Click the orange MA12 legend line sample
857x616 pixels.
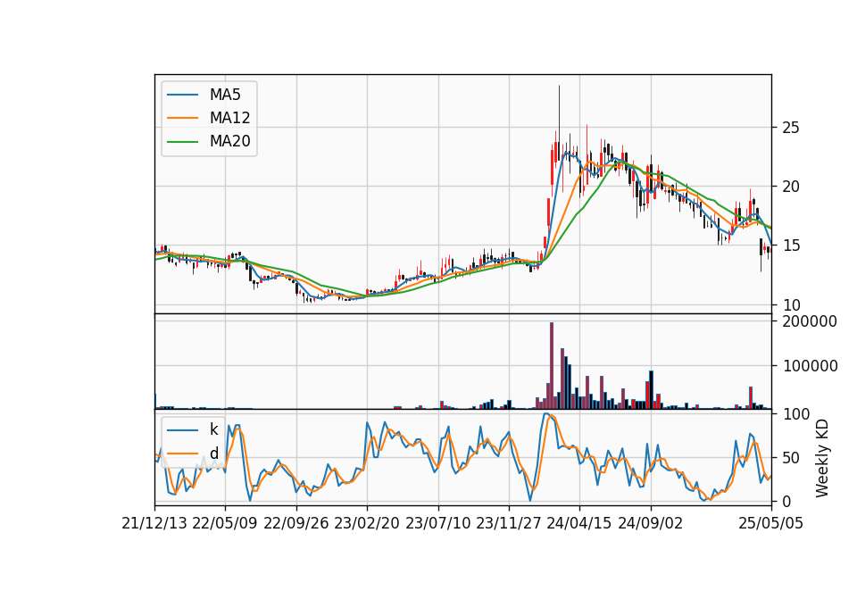[182, 118]
